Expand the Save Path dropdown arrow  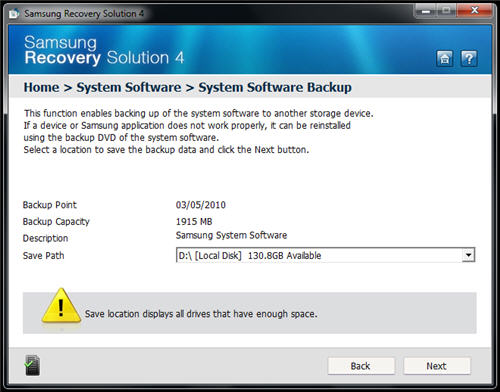pos(468,255)
